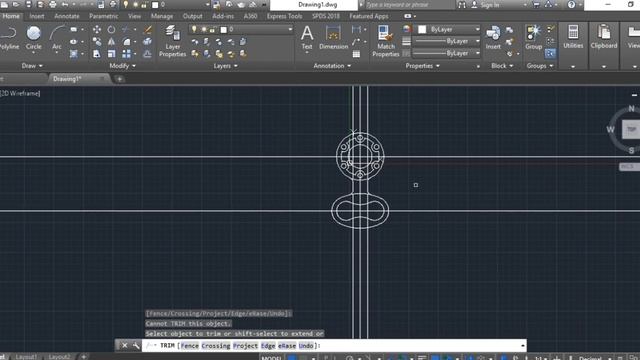Open Layer Properties manager

[x=173, y=41]
